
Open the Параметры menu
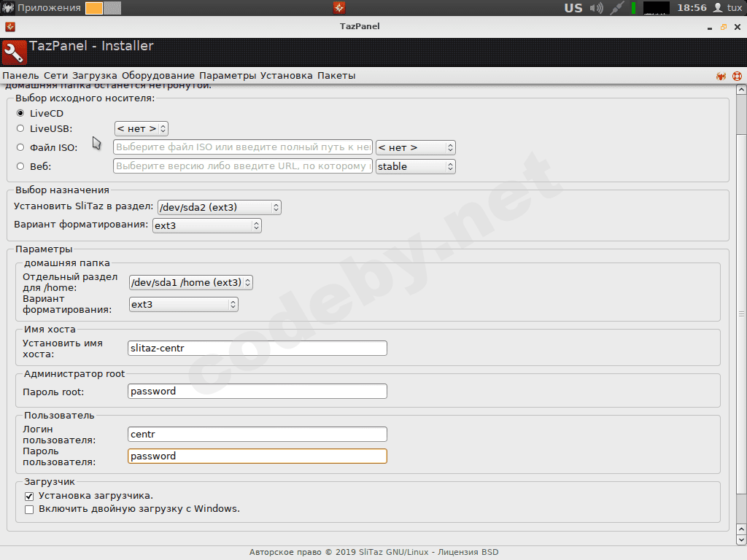tap(228, 76)
